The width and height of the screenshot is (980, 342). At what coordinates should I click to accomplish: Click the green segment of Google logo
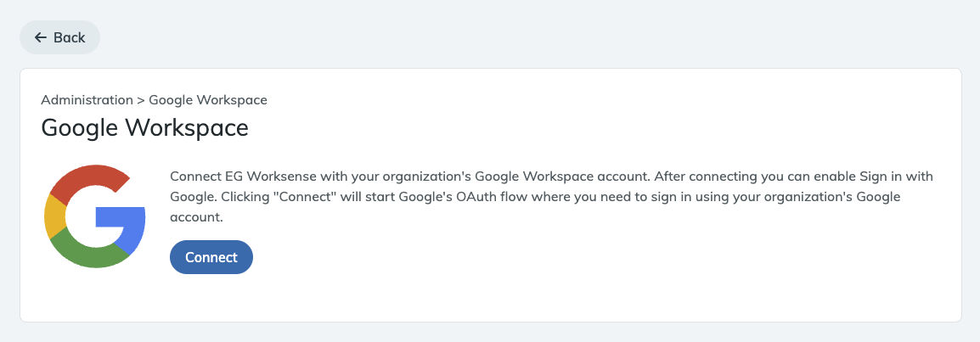pyautogui.click(x=89, y=254)
